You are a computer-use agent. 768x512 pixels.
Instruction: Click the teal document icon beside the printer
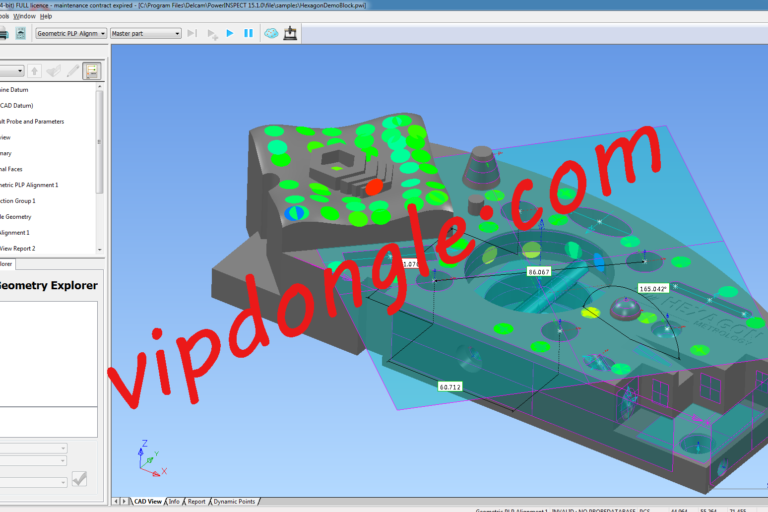click(21, 33)
